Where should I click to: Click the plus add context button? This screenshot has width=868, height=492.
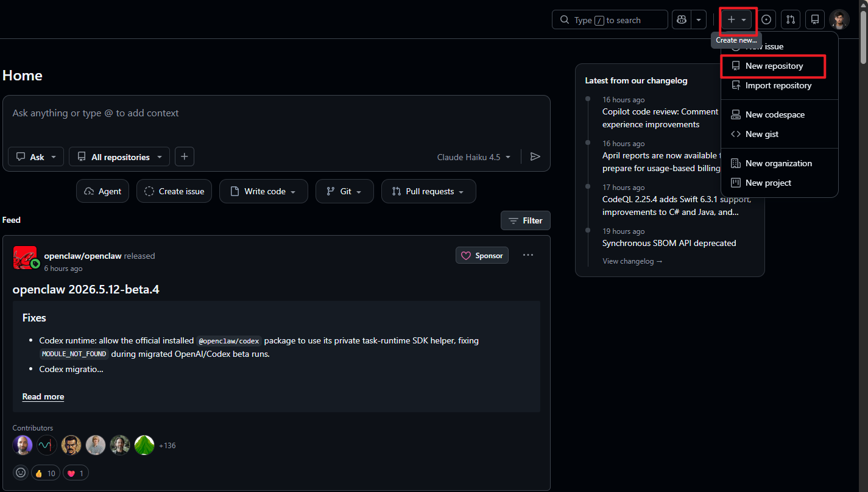185,157
